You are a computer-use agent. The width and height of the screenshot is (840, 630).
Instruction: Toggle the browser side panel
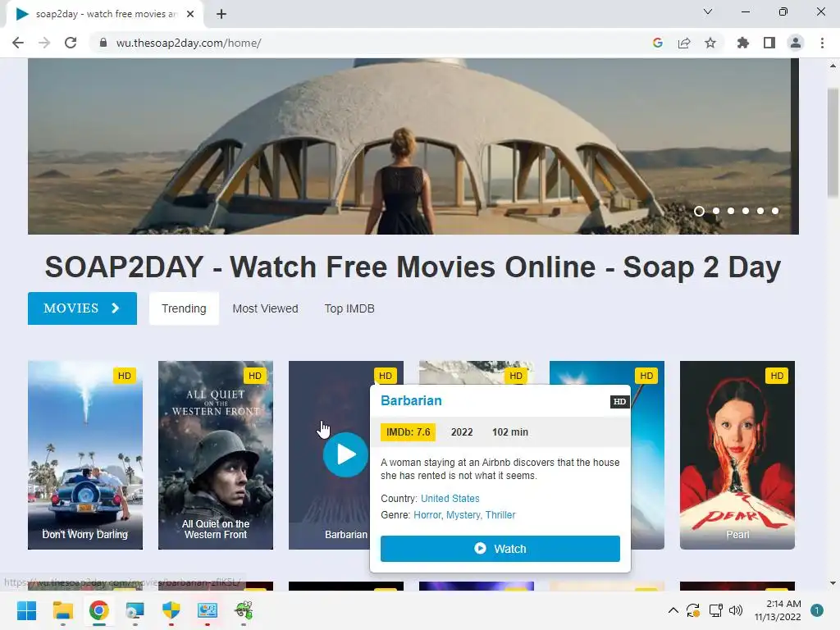(x=769, y=43)
